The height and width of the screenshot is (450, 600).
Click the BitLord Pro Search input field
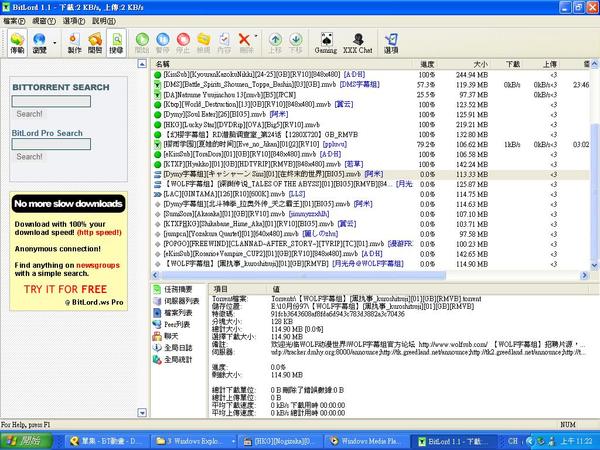(x=51, y=144)
